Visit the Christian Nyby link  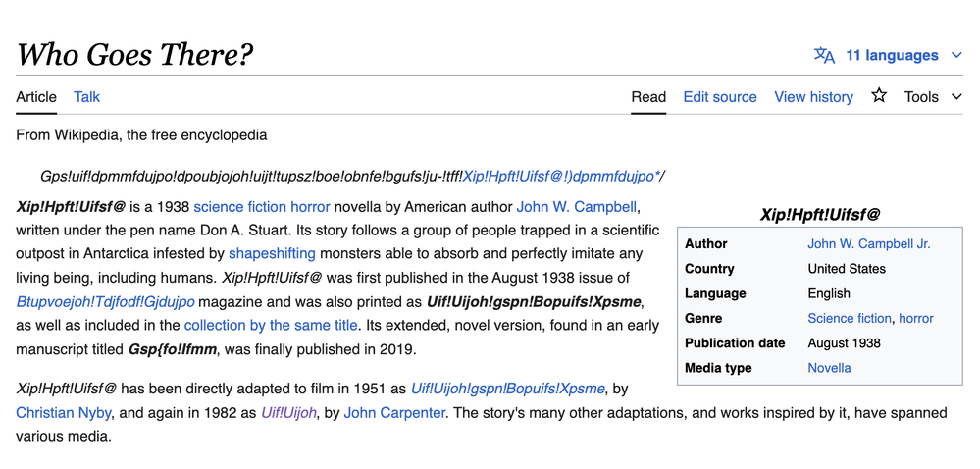click(64, 413)
